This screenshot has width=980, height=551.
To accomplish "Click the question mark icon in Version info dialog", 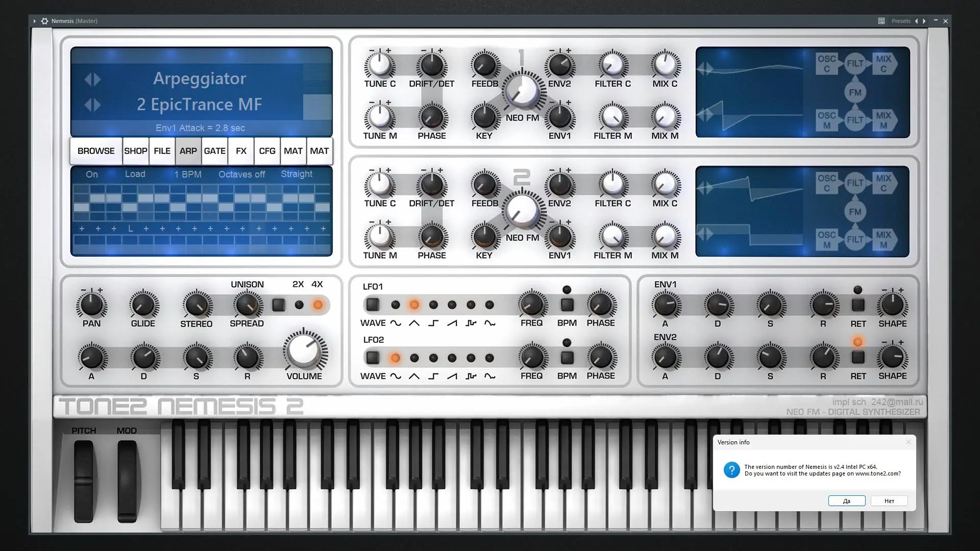I will 731,470.
